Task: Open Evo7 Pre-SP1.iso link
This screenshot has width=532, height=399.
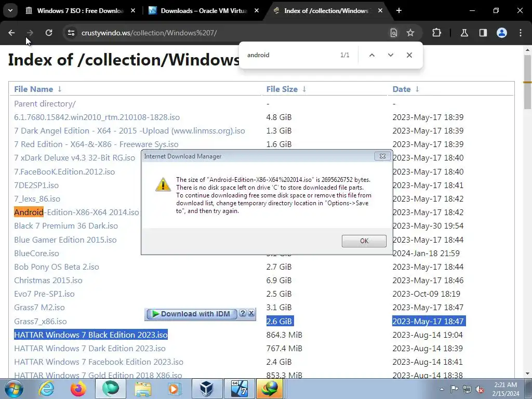Action: [x=44, y=294]
